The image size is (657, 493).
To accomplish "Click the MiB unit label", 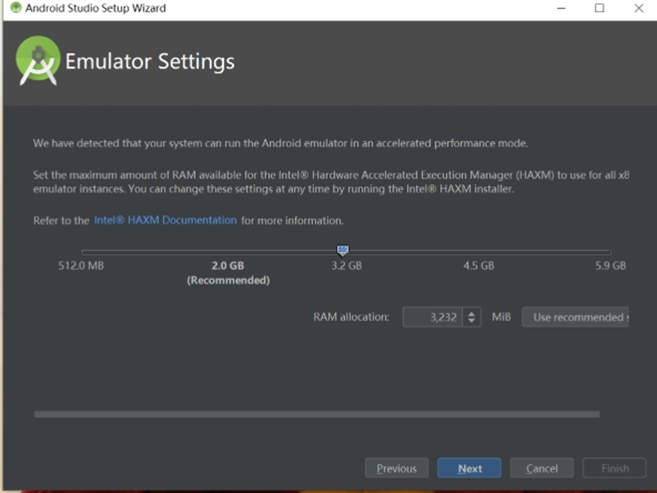I will point(501,317).
